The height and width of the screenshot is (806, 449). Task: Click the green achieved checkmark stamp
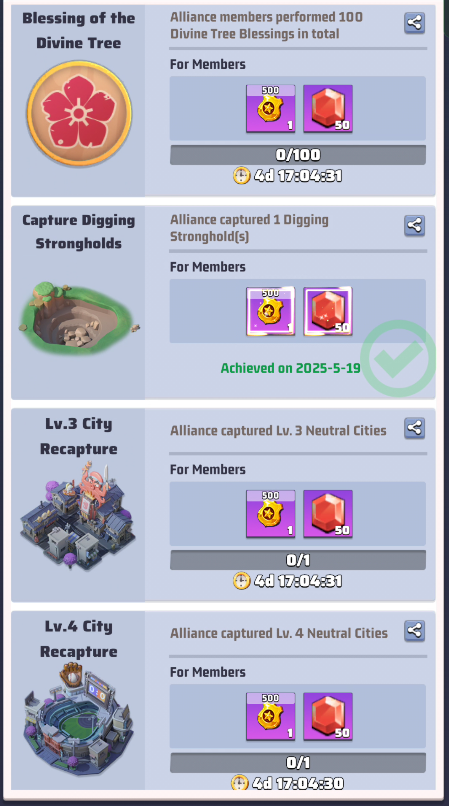(398, 358)
